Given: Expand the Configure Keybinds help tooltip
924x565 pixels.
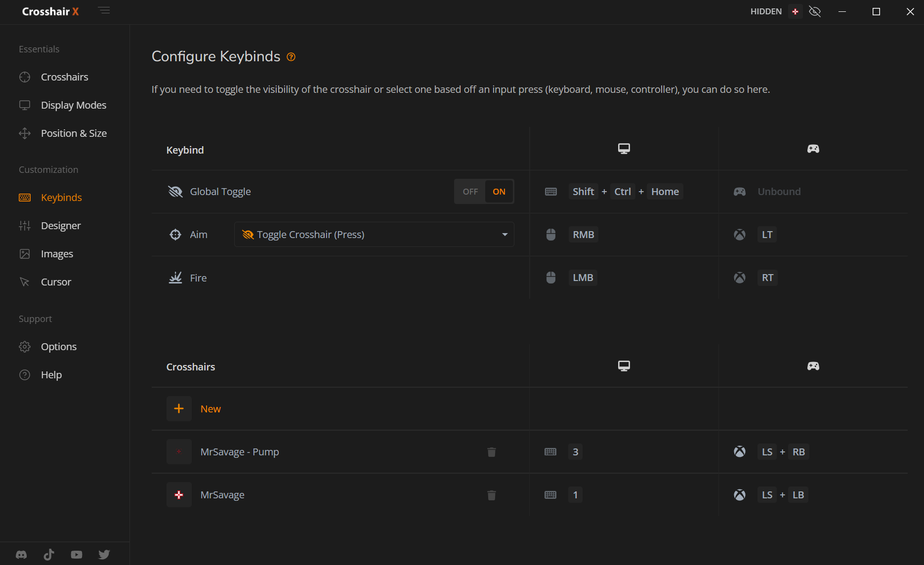Looking at the screenshot, I should point(291,57).
